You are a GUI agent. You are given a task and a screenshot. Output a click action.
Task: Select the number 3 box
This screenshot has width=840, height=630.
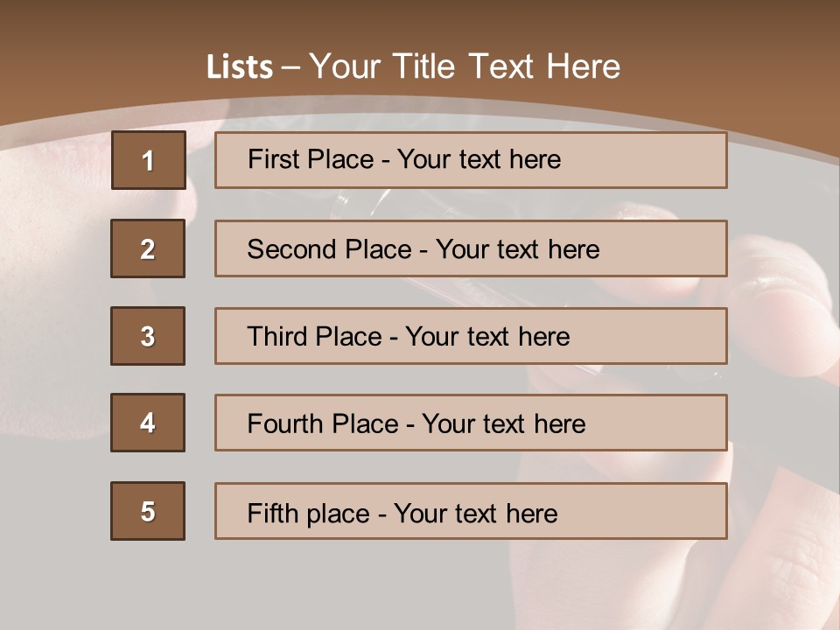pos(148,336)
